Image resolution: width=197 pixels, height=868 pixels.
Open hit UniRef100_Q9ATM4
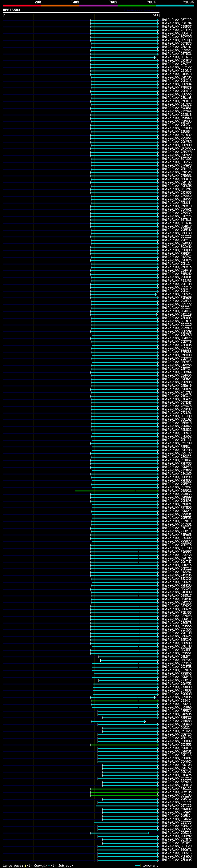click(177, 23)
